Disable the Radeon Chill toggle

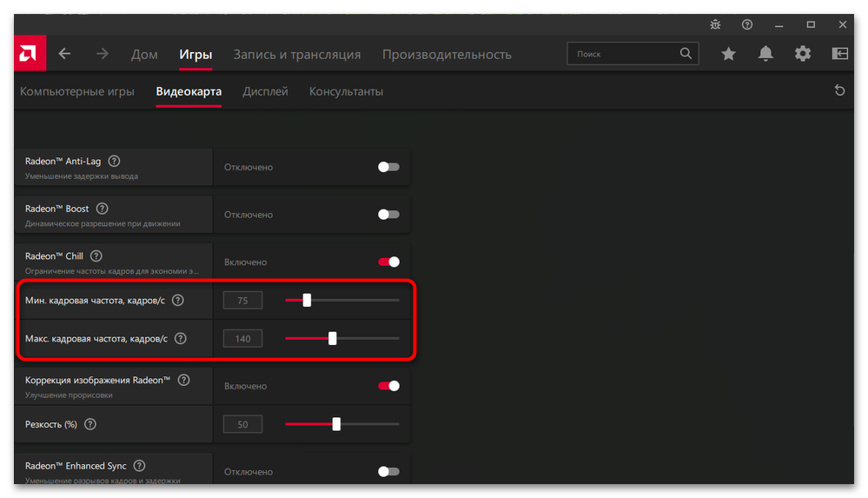[388, 262]
